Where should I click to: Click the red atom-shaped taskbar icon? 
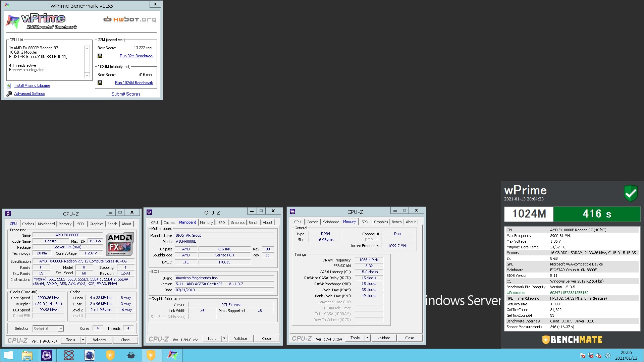(x=68, y=355)
